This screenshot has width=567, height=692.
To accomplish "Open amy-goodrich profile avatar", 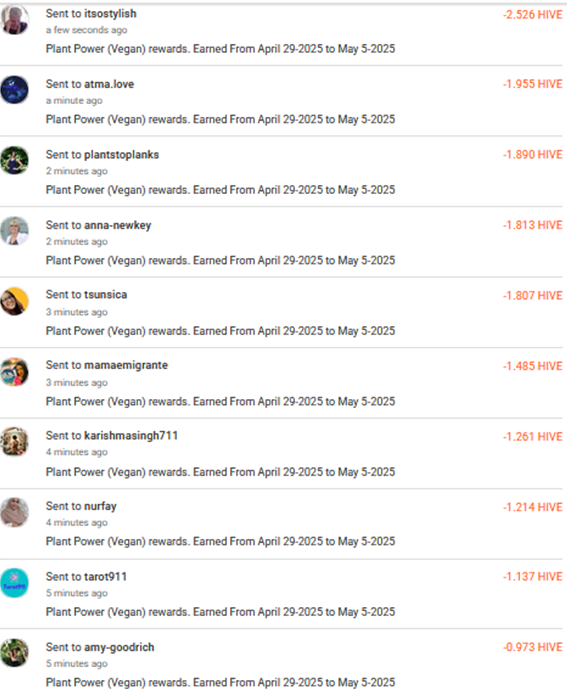I will click(15, 653).
